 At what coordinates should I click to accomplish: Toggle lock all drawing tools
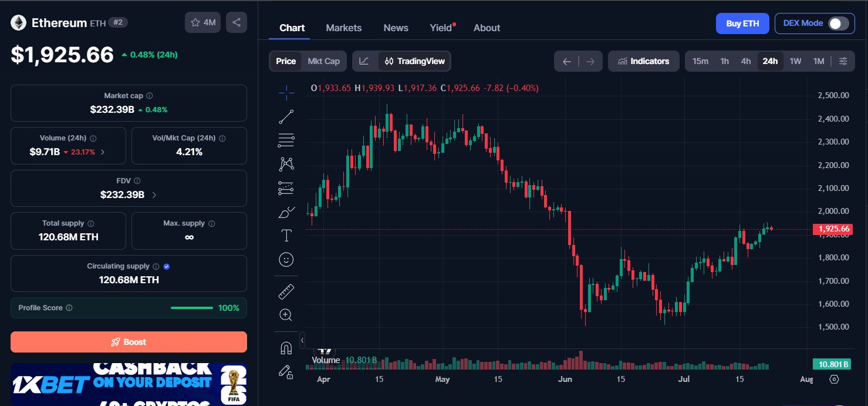pyautogui.click(x=286, y=371)
